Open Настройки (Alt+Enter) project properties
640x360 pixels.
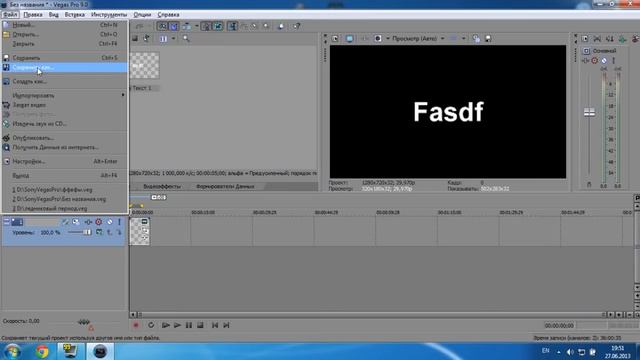65,161
